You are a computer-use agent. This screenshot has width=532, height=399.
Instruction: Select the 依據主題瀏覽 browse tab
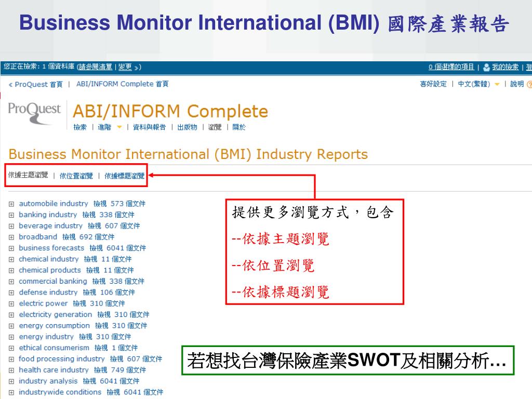[x=28, y=175]
